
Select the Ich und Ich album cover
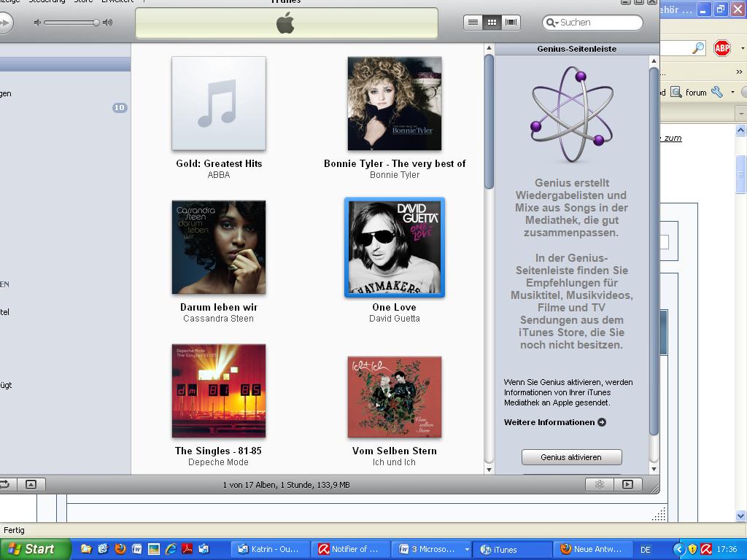[395, 397]
